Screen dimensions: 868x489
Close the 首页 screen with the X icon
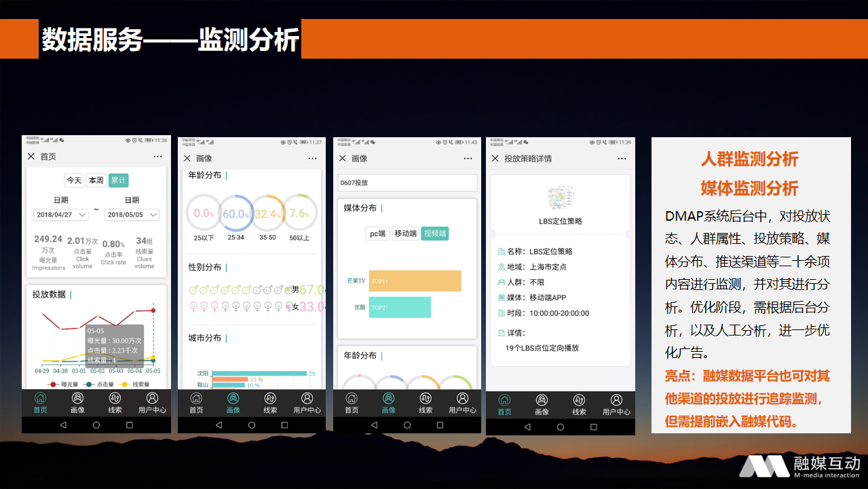(31, 157)
